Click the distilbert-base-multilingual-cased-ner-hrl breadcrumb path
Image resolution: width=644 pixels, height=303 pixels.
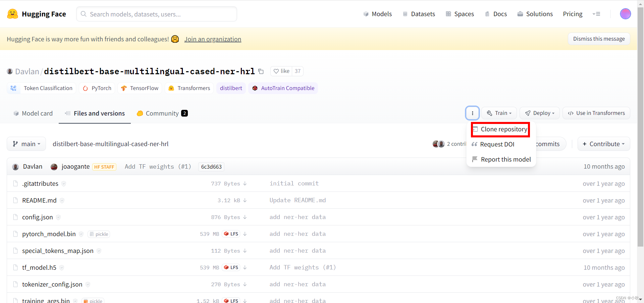click(110, 144)
